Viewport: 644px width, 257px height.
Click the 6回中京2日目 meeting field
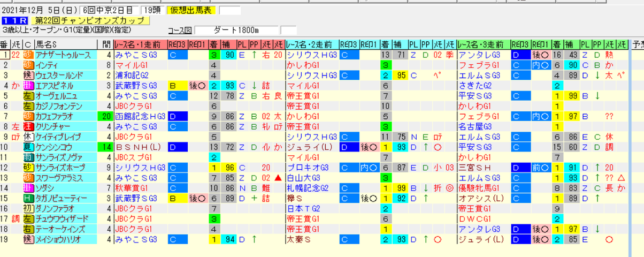pos(110,10)
